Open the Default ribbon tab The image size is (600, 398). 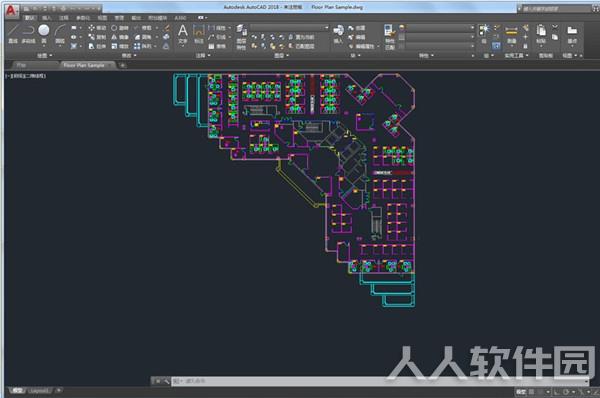pyautogui.click(x=29, y=18)
